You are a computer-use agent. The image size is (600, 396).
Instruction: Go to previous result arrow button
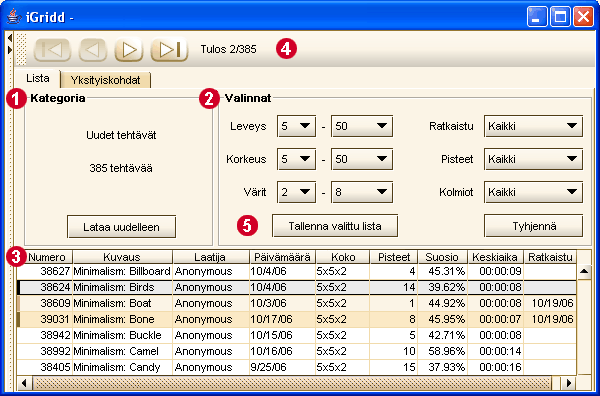pos(93,50)
